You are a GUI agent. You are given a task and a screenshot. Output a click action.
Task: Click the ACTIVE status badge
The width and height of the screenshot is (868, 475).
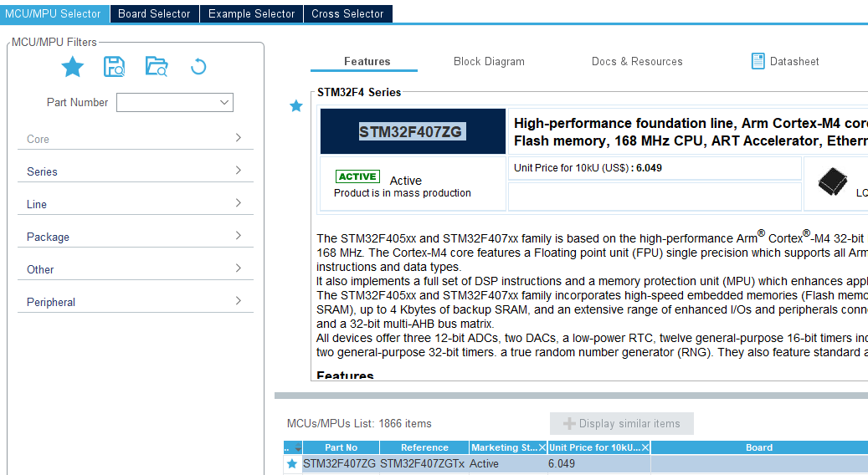[x=357, y=176]
